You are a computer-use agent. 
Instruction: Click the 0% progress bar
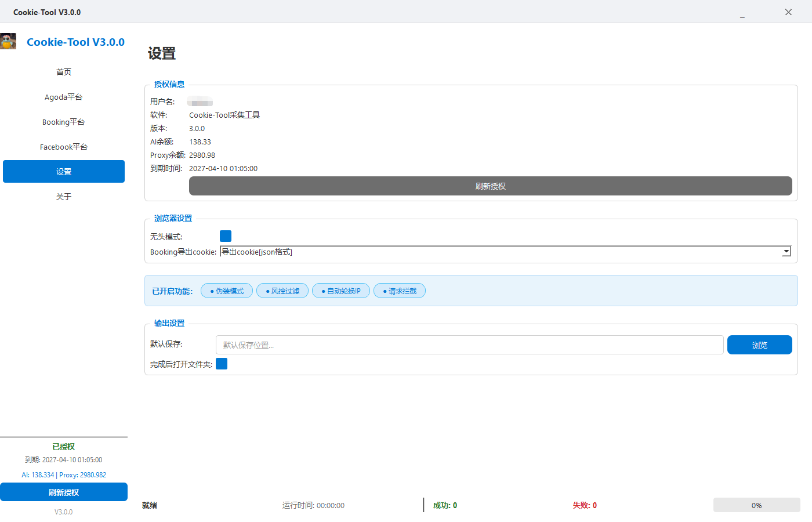tap(756, 505)
